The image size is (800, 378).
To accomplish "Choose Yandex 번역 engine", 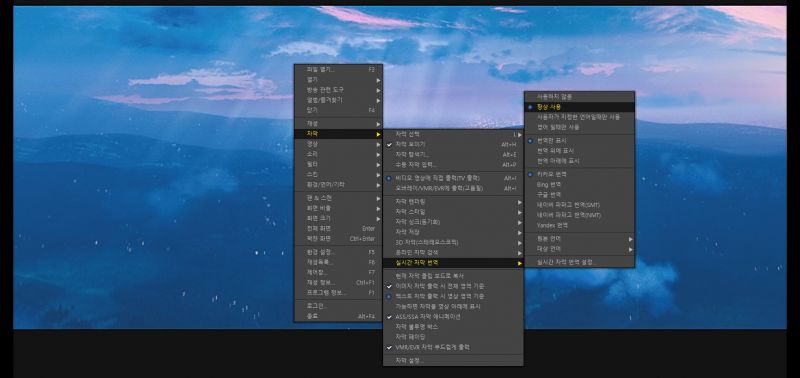I will coord(579,225).
